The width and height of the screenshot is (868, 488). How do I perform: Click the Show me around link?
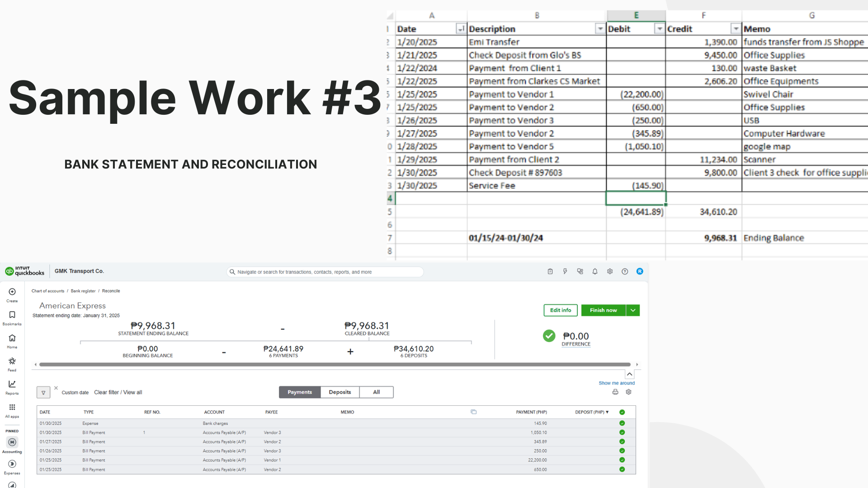coord(617,383)
